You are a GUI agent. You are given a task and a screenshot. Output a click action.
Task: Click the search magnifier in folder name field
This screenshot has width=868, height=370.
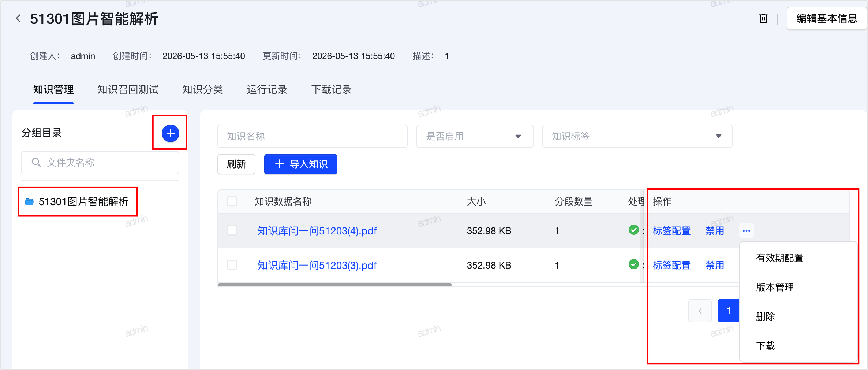tap(36, 162)
